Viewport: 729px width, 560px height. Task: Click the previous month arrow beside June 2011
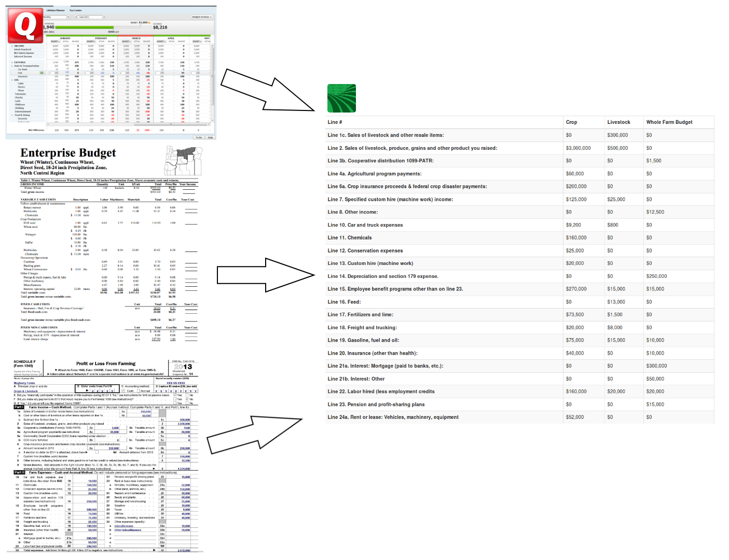point(76,17)
